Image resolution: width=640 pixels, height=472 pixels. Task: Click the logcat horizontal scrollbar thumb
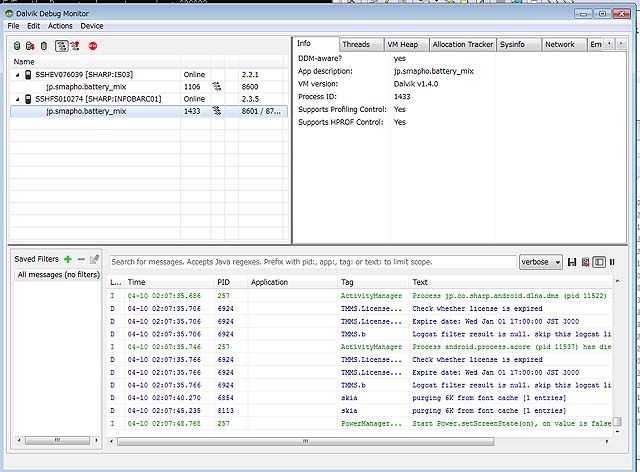pyautogui.click(x=305, y=441)
